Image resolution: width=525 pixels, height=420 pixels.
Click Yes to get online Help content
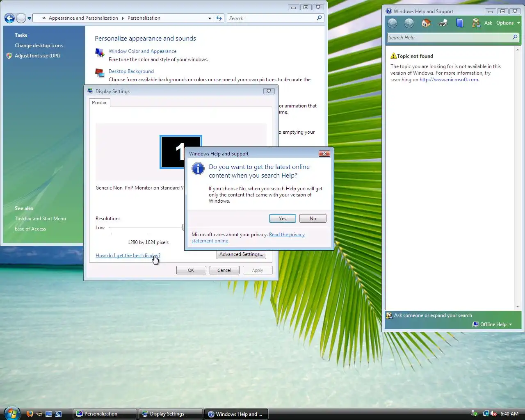click(283, 219)
